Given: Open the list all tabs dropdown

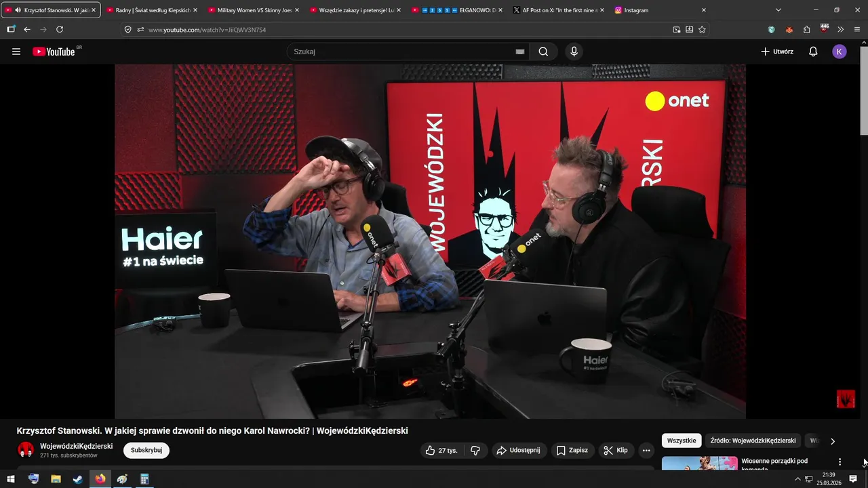Looking at the screenshot, I should (778, 10).
